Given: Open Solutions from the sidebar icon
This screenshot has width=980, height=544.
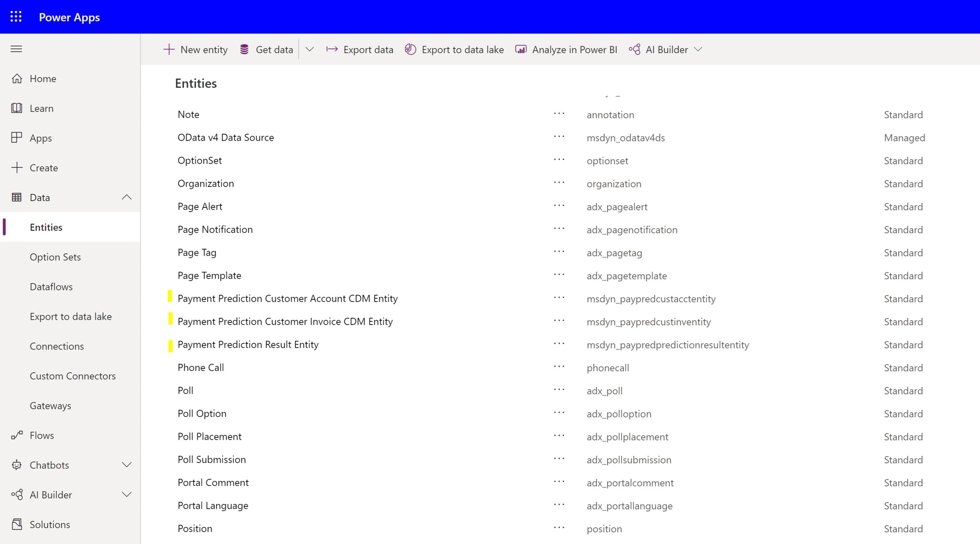Looking at the screenshot, I should pos(17,524).
